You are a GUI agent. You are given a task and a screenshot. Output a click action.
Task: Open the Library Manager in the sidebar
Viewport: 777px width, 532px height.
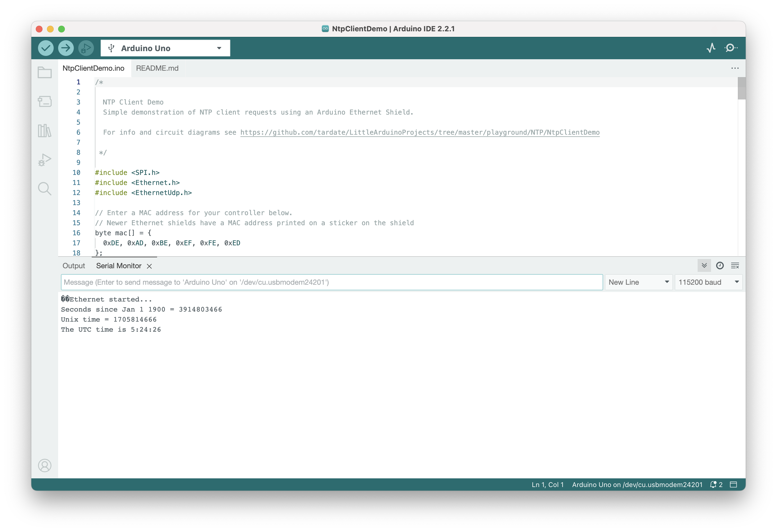click(x=44, y=131)
